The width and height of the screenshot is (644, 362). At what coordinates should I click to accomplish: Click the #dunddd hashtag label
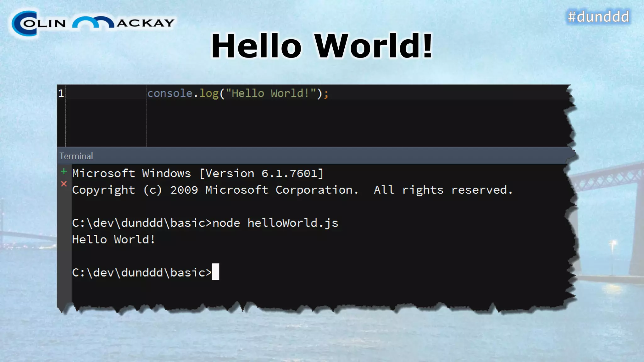tap(598, 17)
